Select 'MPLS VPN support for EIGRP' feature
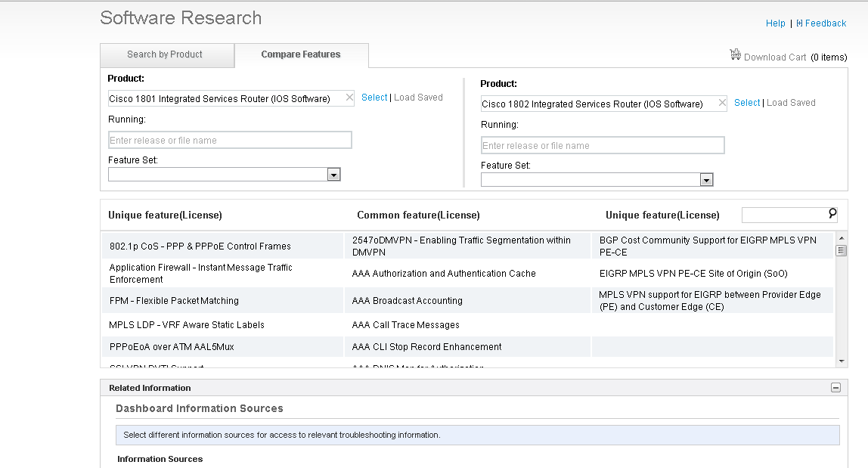Screen dimensions: 868x468 click(x=710, y=301)
